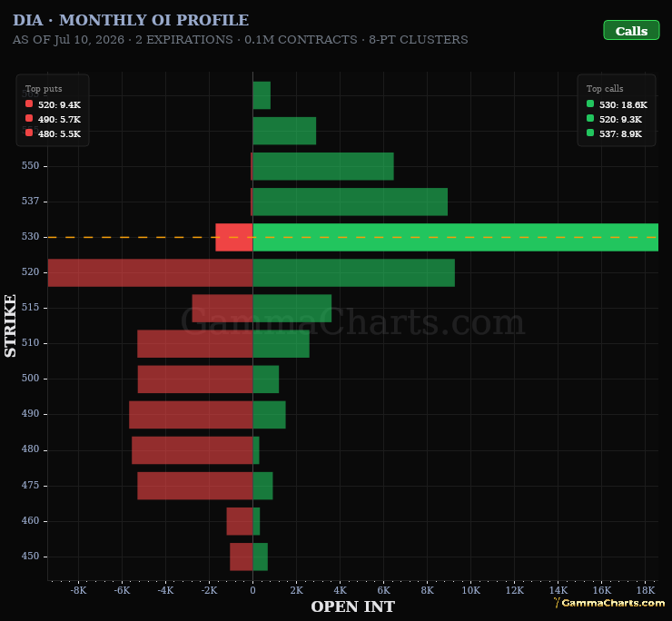
Task: Click the 515 put bar
Action: [x=222, y=308]
